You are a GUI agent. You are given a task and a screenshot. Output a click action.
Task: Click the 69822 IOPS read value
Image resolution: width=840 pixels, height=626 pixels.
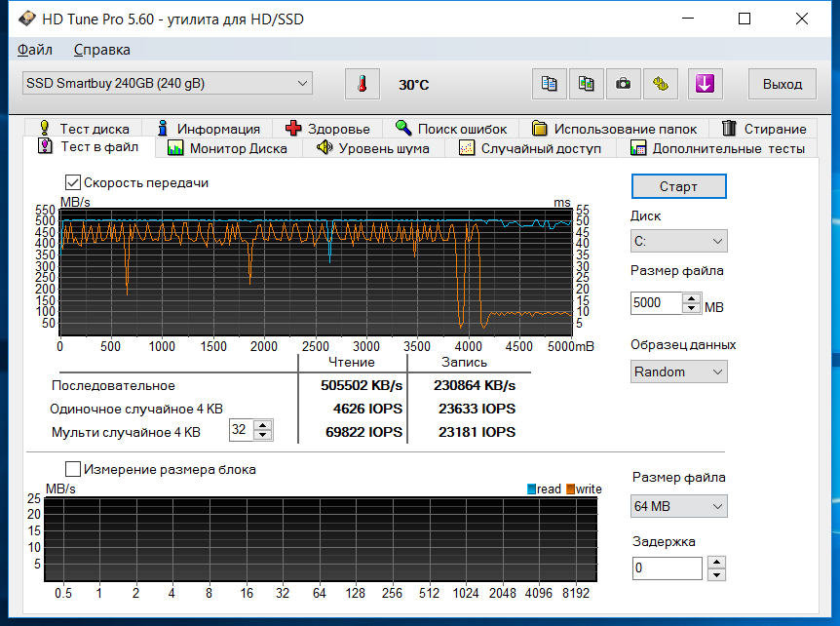pos(363,432)
